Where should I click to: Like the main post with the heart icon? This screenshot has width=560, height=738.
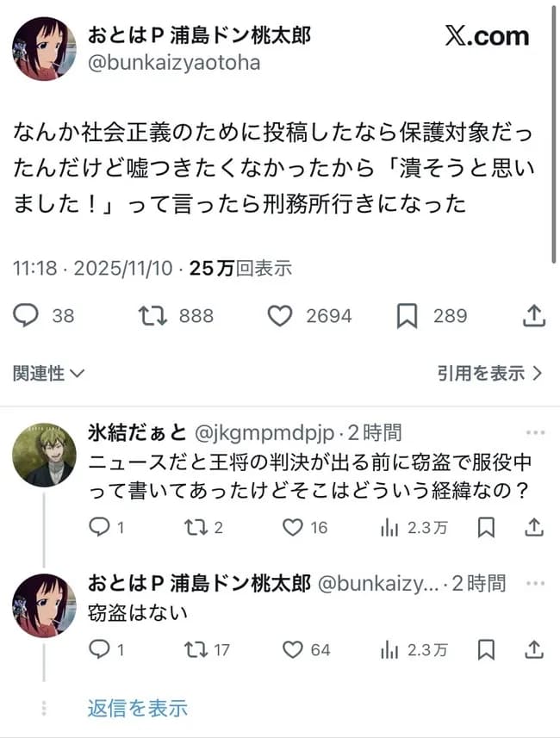282,316
